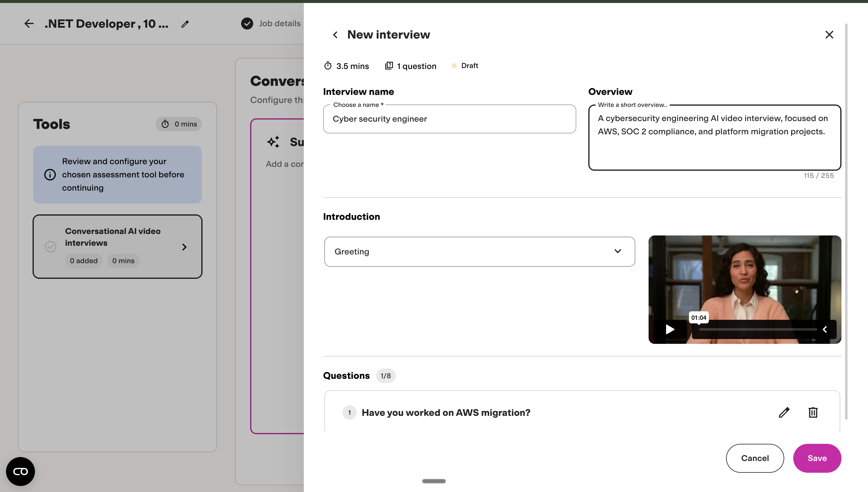Screen dimensions: 868x492
Task: Go back from New interview panel
Action: point(335,35)
